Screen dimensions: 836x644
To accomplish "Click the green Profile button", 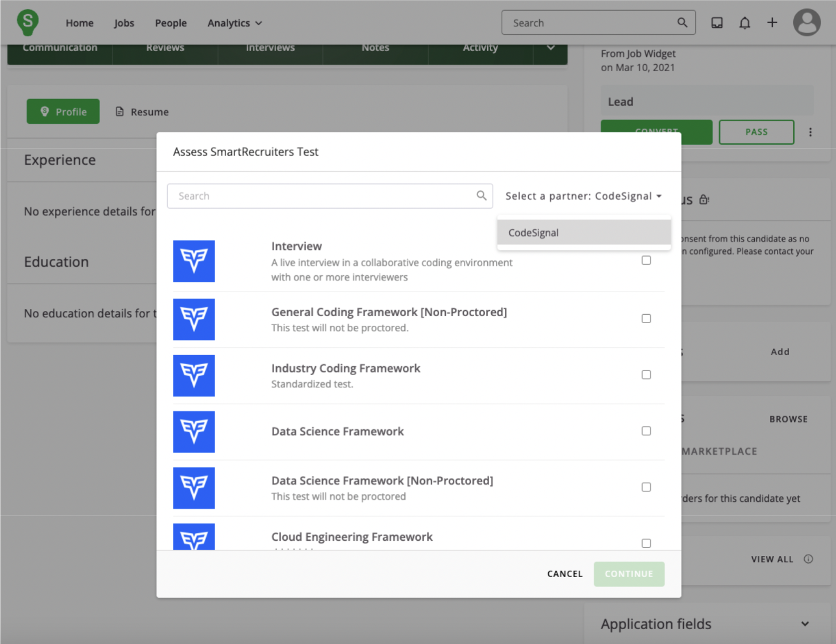I will [x=63, y=112].
